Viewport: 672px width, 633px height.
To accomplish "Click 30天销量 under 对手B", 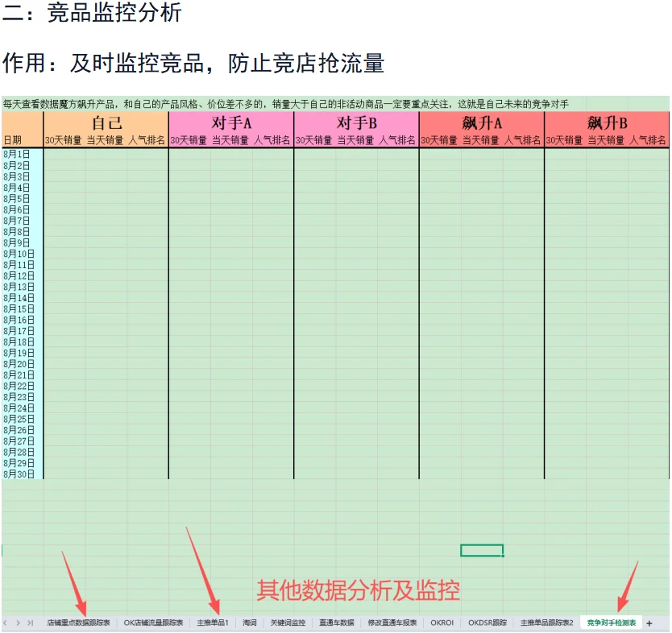I will click(313, 140).
